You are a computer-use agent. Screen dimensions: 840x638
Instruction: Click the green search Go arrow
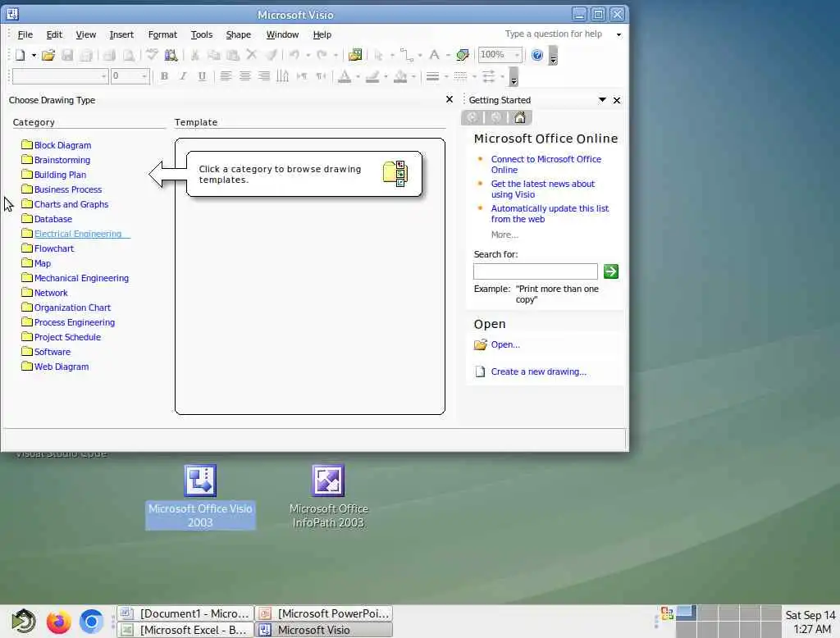(x=610, y=271)
